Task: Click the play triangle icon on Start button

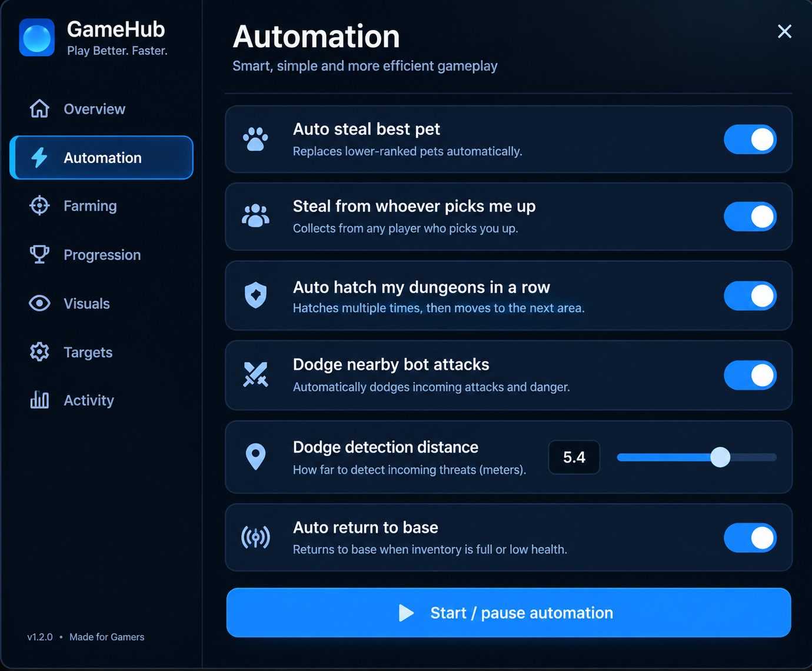Action: click(406, 613)
